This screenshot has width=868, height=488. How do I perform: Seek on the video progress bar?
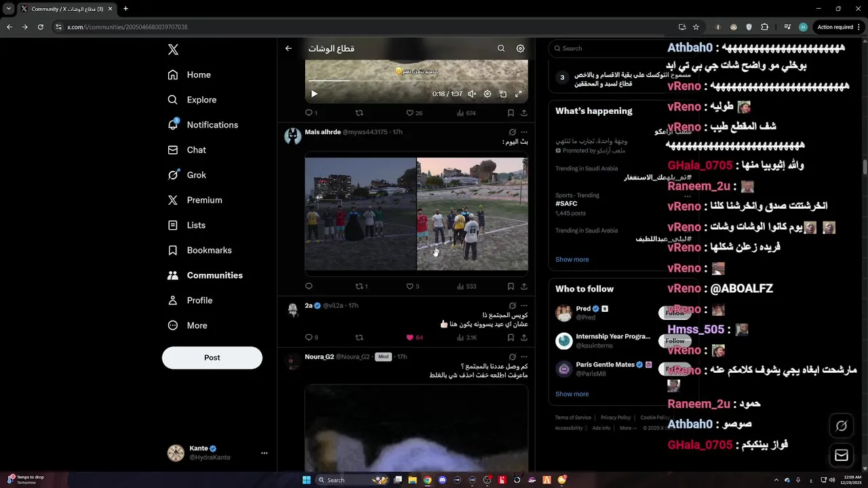pos(416,81)
